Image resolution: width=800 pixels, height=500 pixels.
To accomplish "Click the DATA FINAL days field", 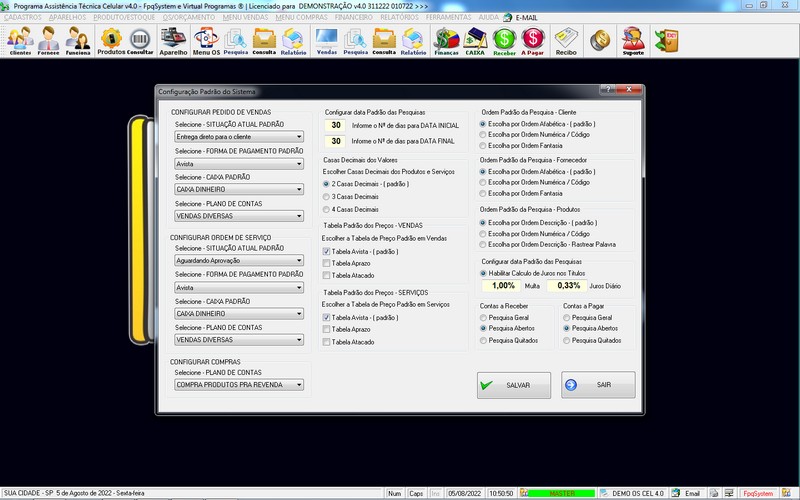I will (335, 141).
